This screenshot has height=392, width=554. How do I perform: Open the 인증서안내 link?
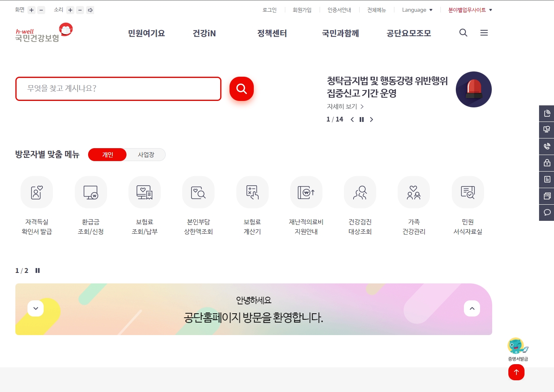tap(339, 10)
